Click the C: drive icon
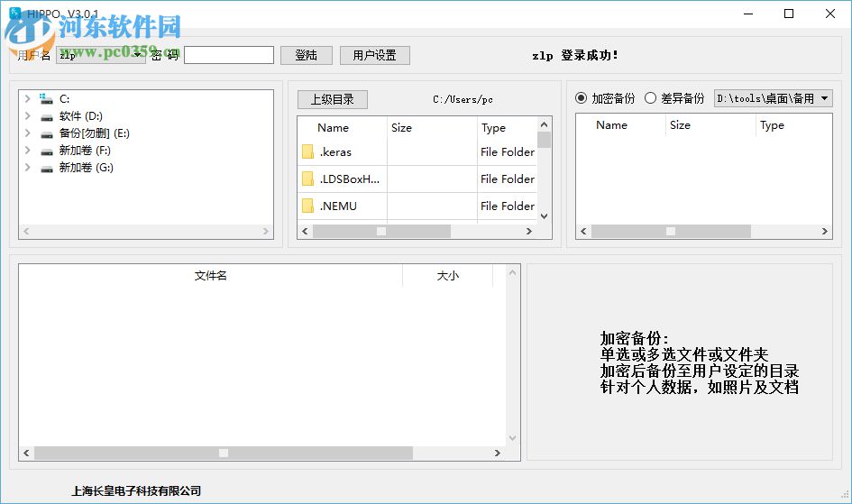852x504 pixels. pos(46,99)
